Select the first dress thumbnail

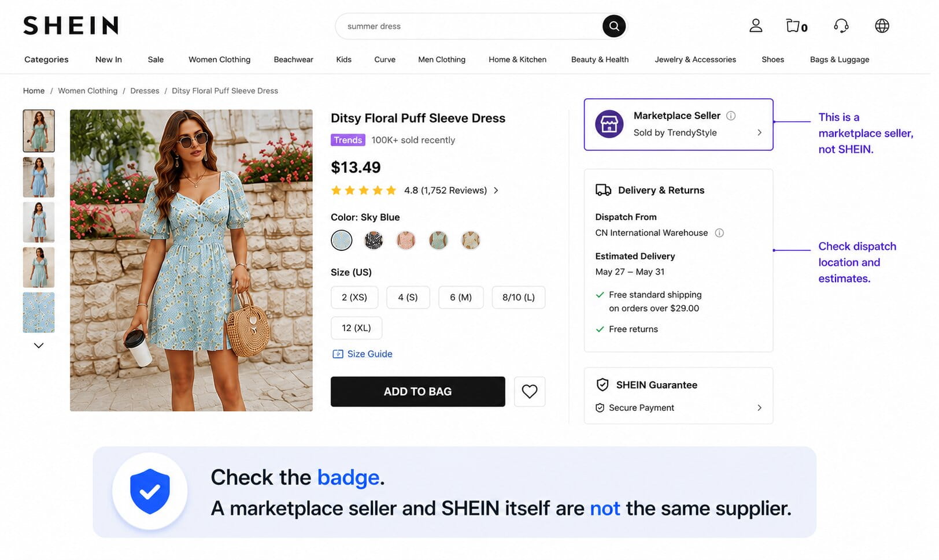tap(39, 131)
